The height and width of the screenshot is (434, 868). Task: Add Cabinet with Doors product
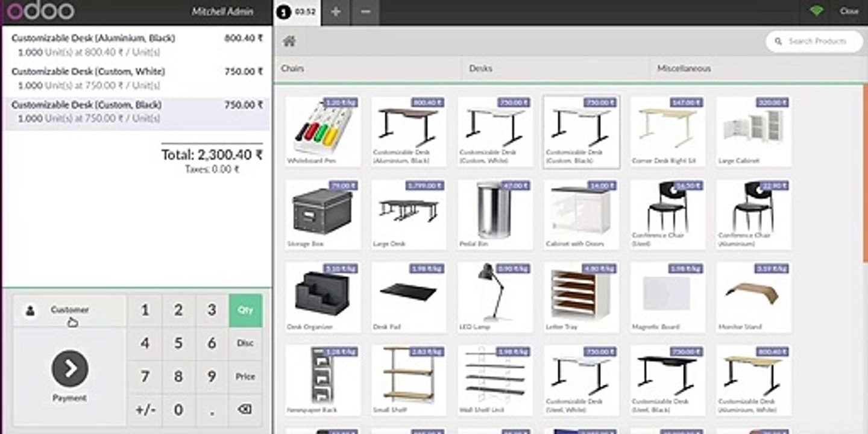click(582, 215)
